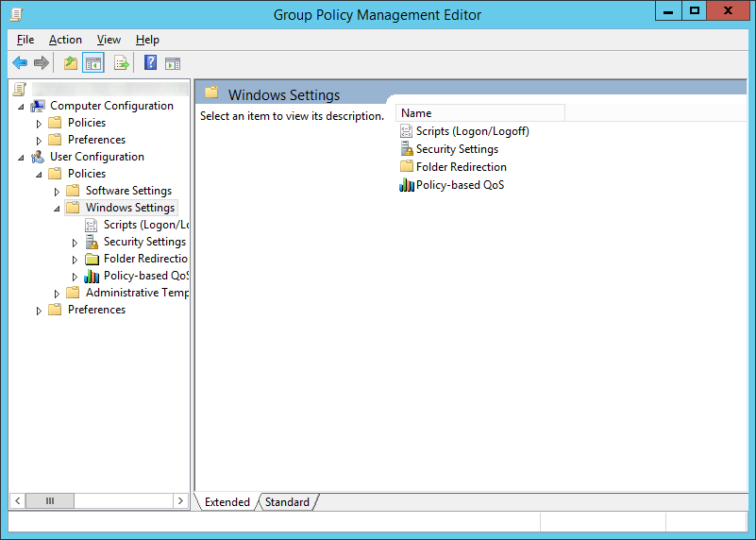Expand Preferences under Computer Configuration
This screenshot has width=756, height=540.
39,141
